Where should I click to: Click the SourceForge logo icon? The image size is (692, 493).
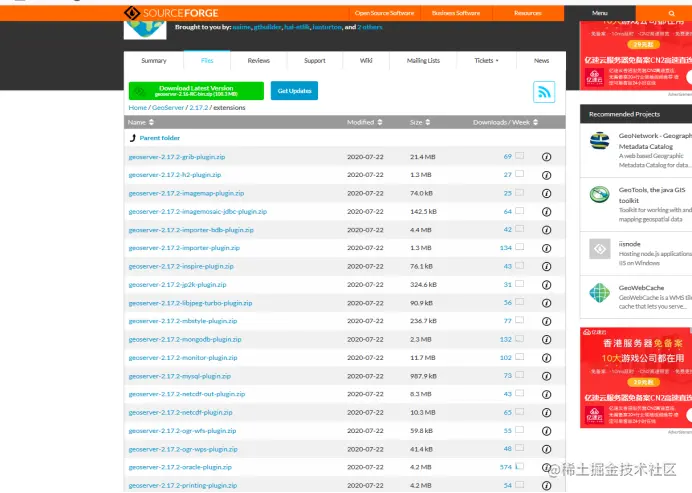(x=132, y=13)
